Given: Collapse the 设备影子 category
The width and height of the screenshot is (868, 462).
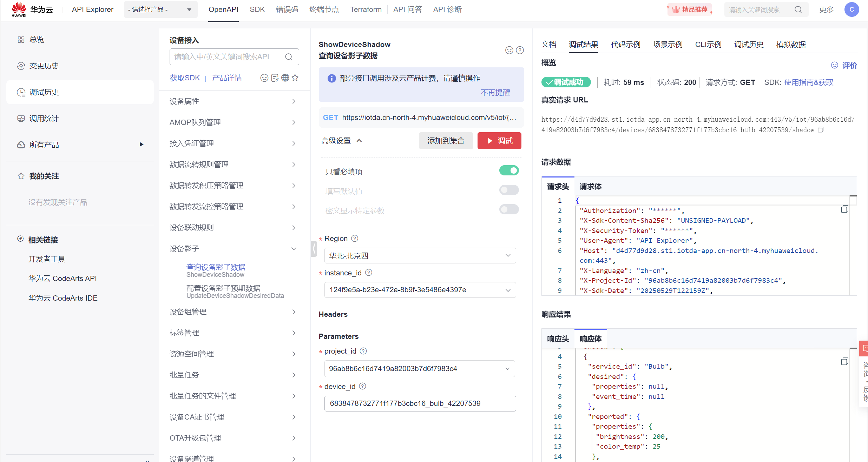Looking at the screenshot, I should [x=234, y=249].
